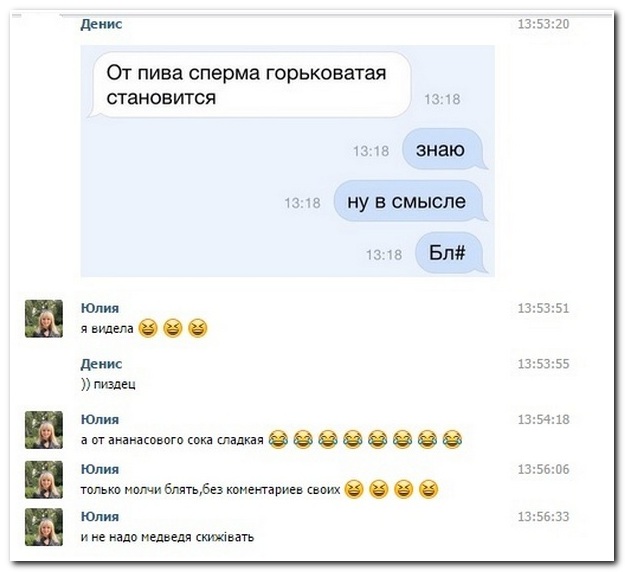
Task: Click Денис name link at top message
Action: coord(101,24)
